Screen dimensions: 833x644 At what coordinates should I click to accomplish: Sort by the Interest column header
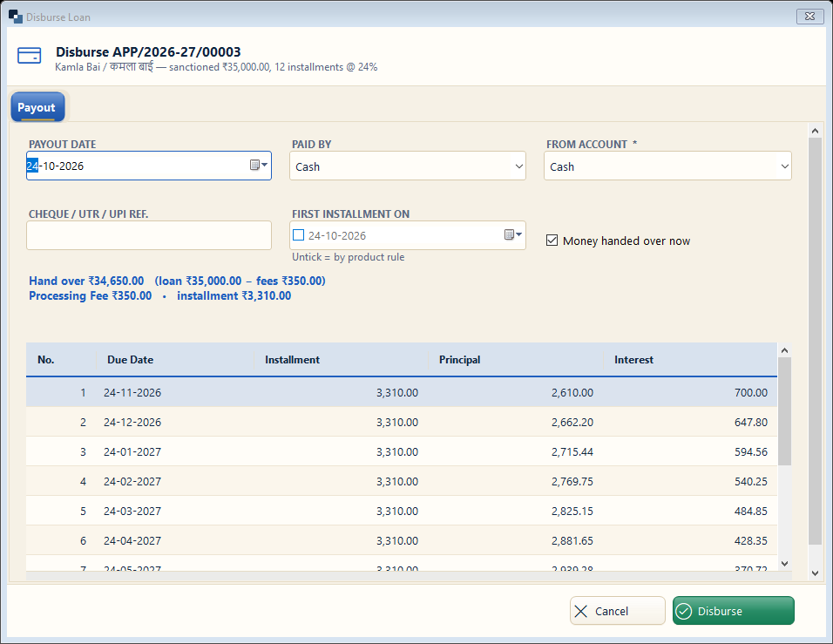click(x=690, y=360)
